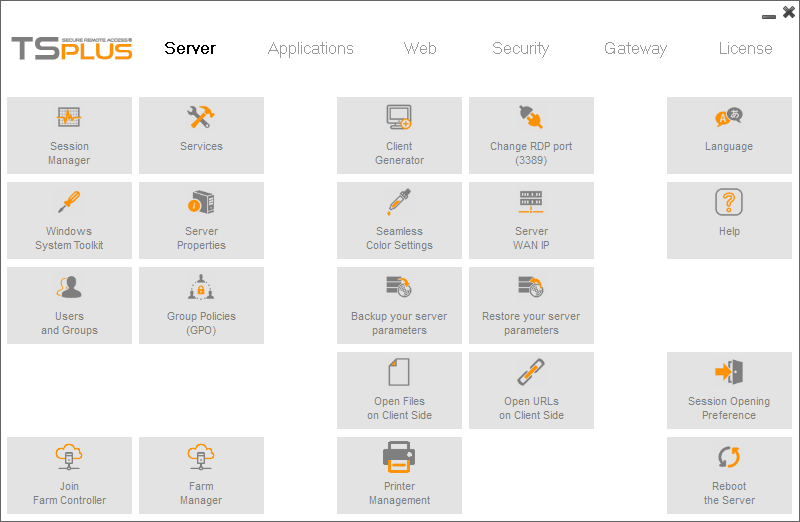
Task: Minimize the TSplus admin window
Action: (x=769, y=16)
